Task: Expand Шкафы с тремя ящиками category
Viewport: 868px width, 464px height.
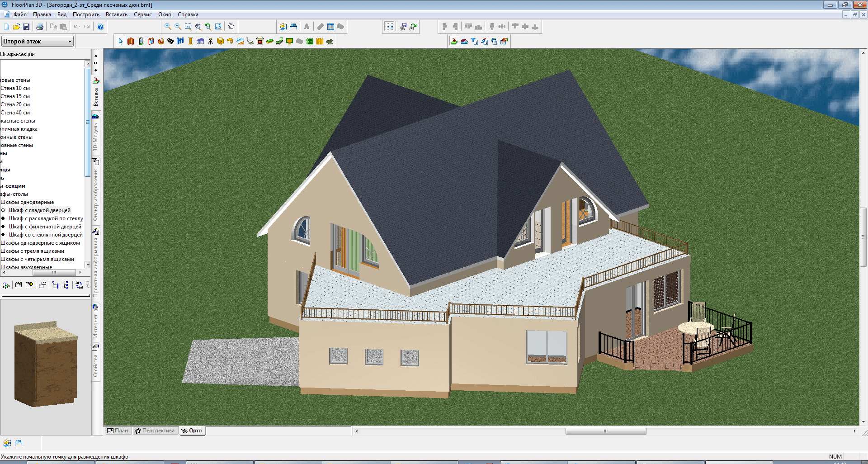Action: click(32, 251)
